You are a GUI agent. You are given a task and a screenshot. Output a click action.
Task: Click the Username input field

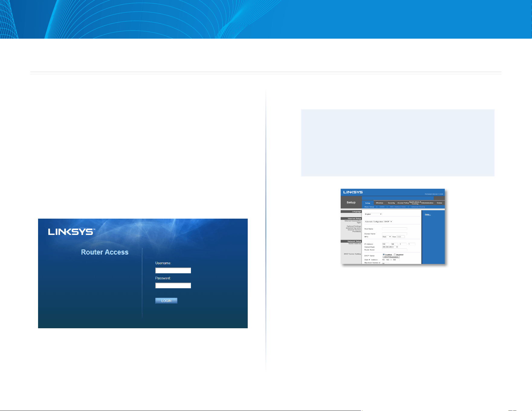click(x=173, y=271)
